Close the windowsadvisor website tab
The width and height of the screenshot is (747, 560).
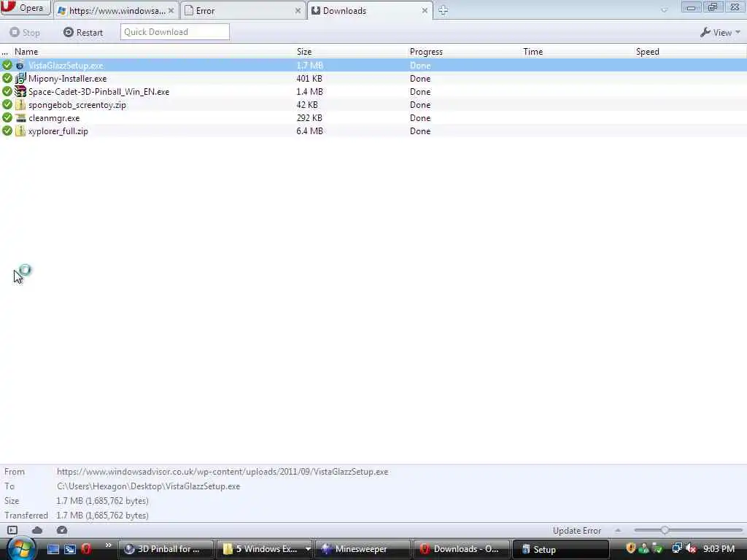click(x=171, y=10)
